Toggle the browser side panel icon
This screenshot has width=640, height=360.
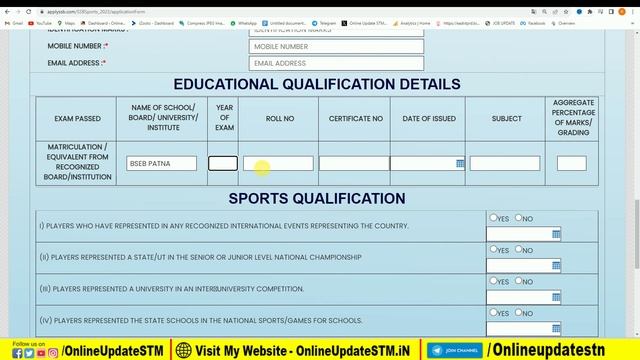(x=611, y=12)
